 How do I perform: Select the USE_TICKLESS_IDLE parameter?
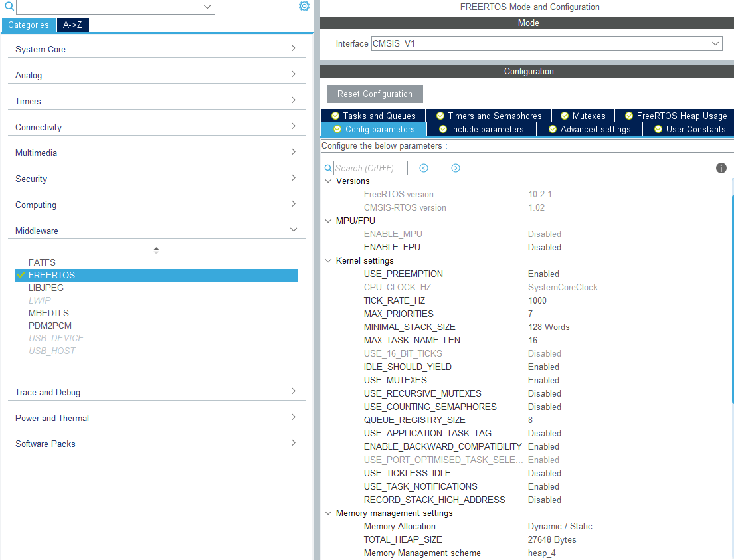pos(407,474)
